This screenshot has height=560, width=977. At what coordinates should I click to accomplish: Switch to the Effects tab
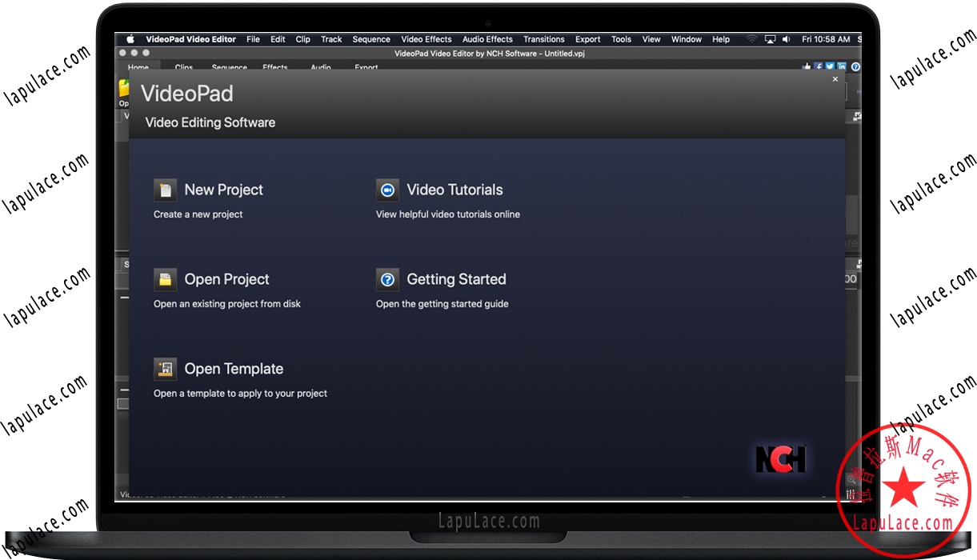click(275, 68)
